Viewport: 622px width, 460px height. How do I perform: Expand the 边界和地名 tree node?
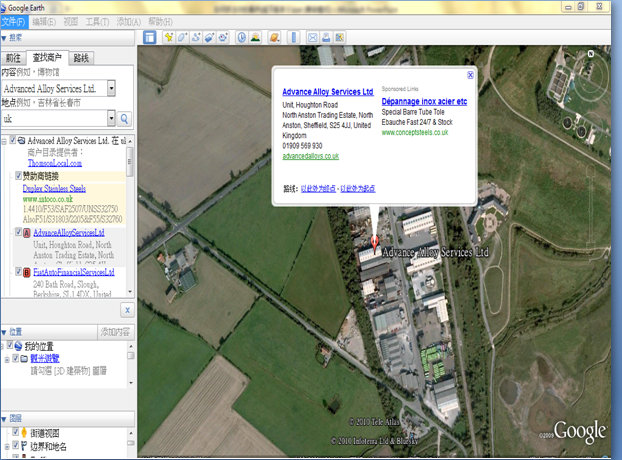(7, 447)
